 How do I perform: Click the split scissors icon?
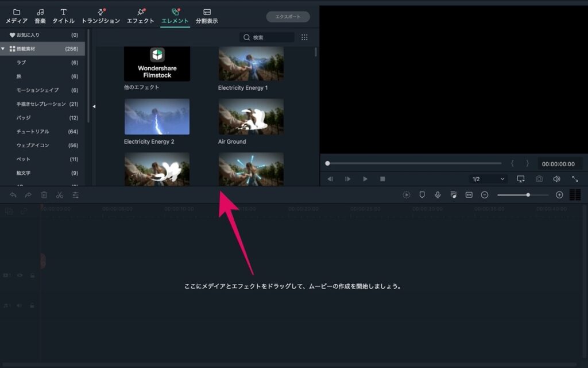click(x=60, y=195)
